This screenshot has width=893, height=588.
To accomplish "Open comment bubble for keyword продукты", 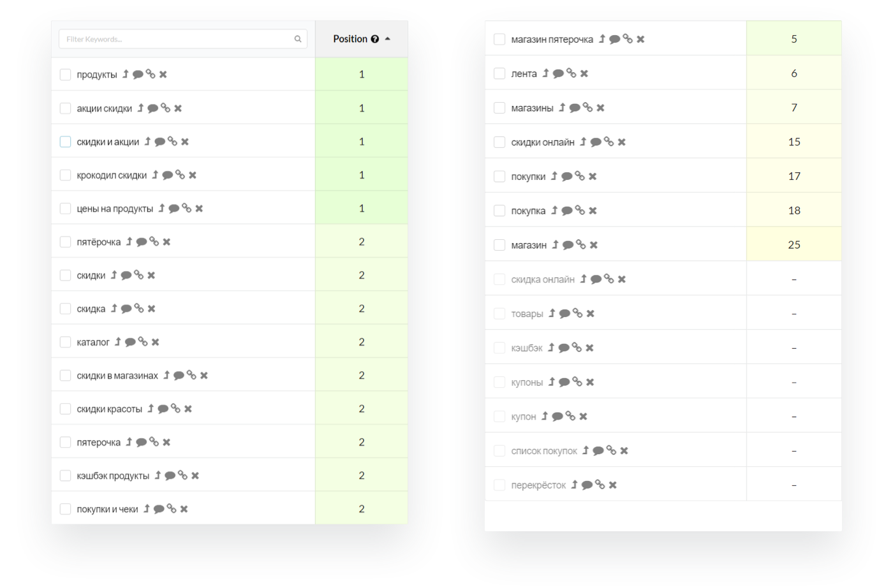I will click(x=138, y=75).
